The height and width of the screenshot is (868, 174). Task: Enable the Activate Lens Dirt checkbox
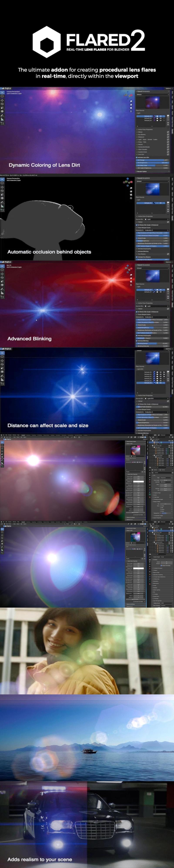[137, 157]
